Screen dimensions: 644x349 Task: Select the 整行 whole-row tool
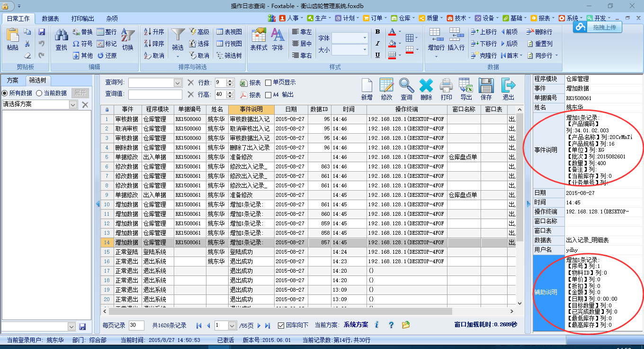107,32
